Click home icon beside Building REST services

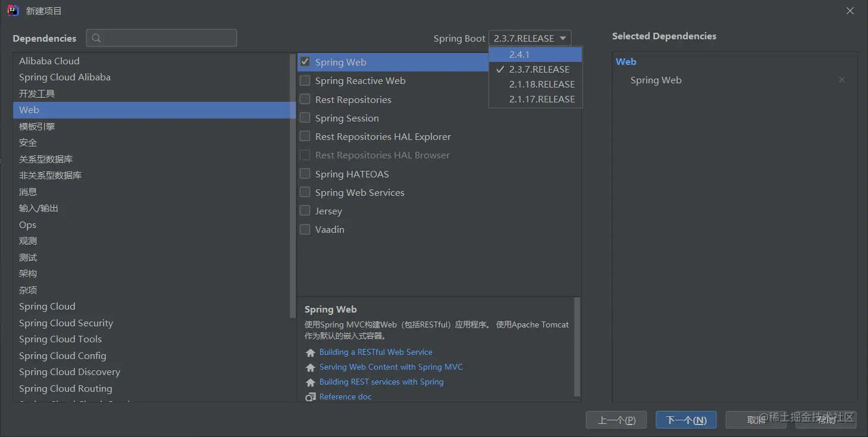click(310, 382)
